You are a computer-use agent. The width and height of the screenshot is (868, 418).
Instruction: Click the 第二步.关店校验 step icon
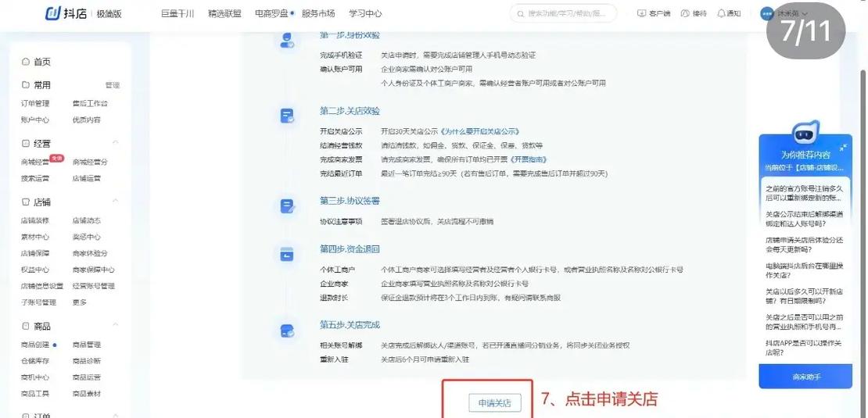[287, 116]
